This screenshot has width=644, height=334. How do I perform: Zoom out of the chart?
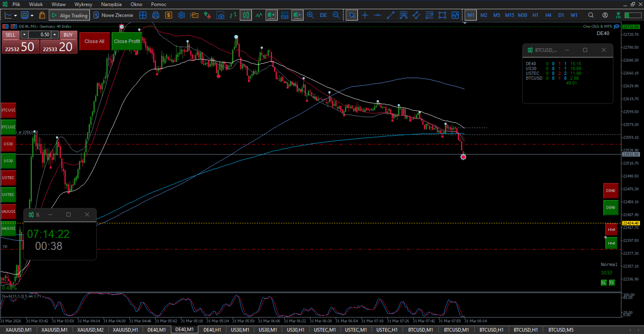(336, 15)
